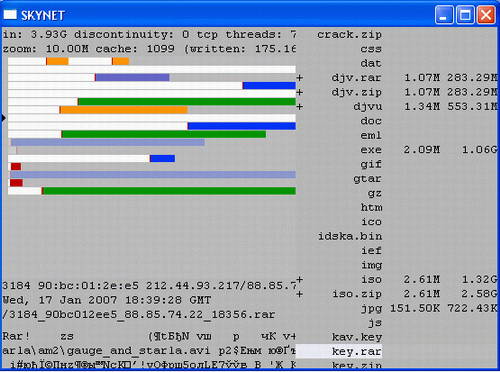
Task: Select the ico entry
Action: click(x=371, y=222)
